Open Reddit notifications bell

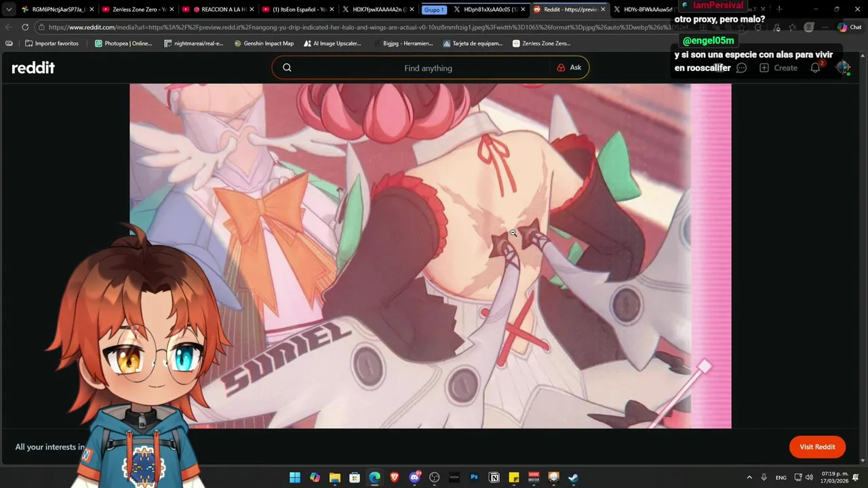pos(816,68)
